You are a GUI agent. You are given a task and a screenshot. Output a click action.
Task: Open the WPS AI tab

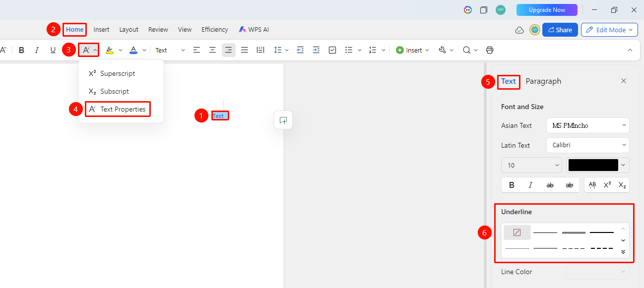[254, 30]
